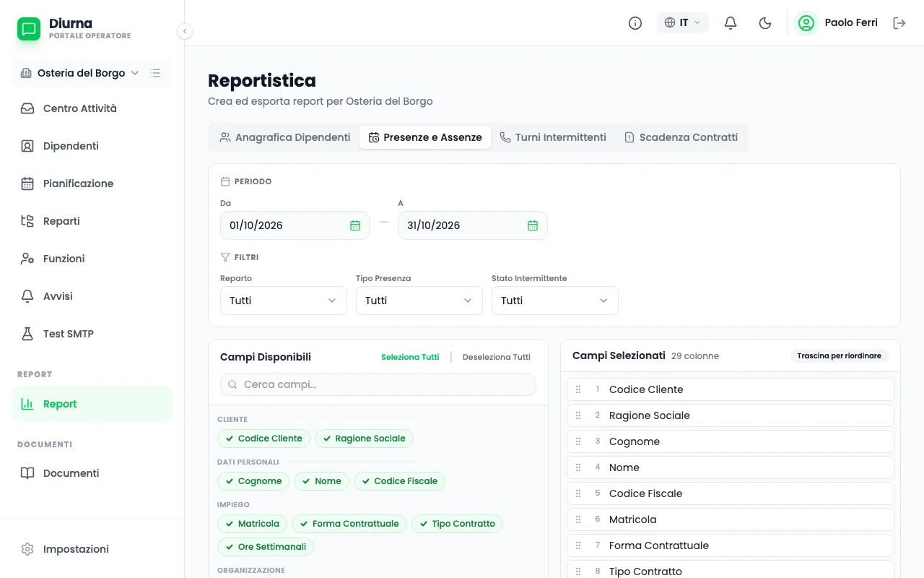Image resolution: width=924 pixels, height=578 pixels.
Task: Toggle the Ragione Sociale field chip
Action: (365, 439)
